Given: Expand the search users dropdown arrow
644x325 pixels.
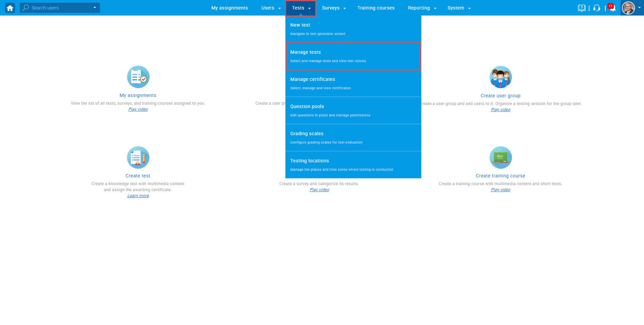Looking at the screenshot, I should [x=95, y=8].
